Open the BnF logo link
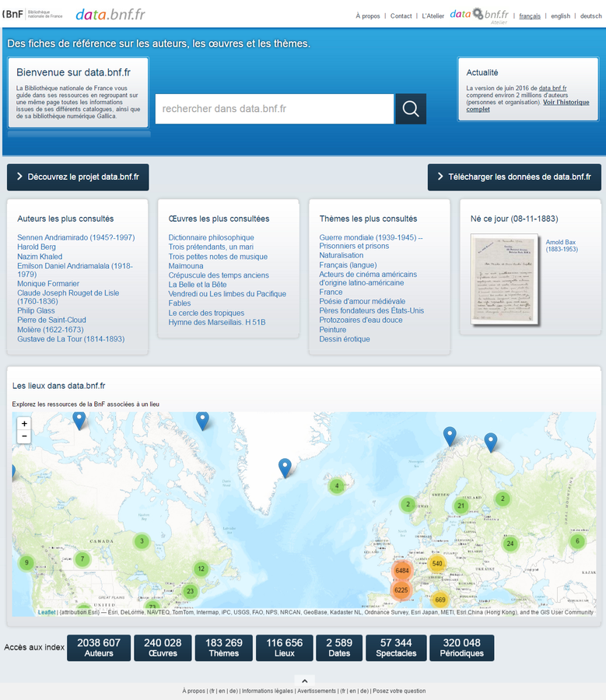Image resolution: width=606 pixels, height=700 pixels. pyautogui.click(x=33, y=14)
